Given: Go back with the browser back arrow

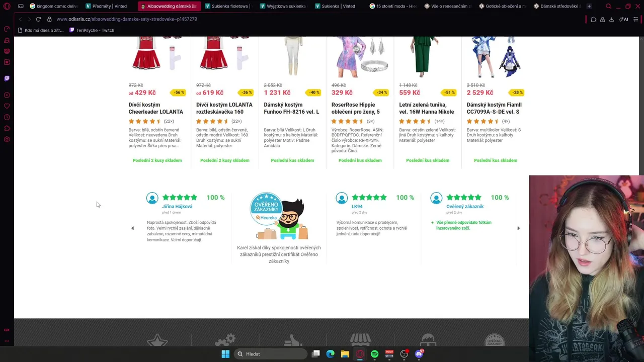Looking at the screenshot, I should coord(20,19).
